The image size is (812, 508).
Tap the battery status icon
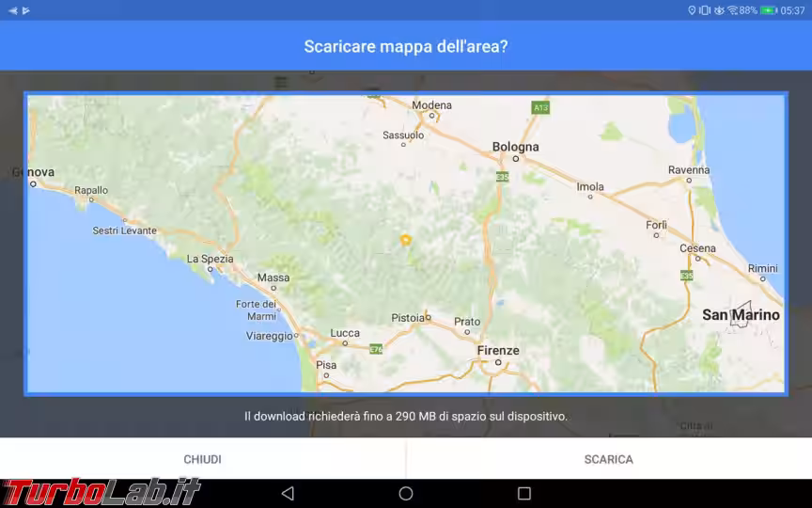coord(769,10)
